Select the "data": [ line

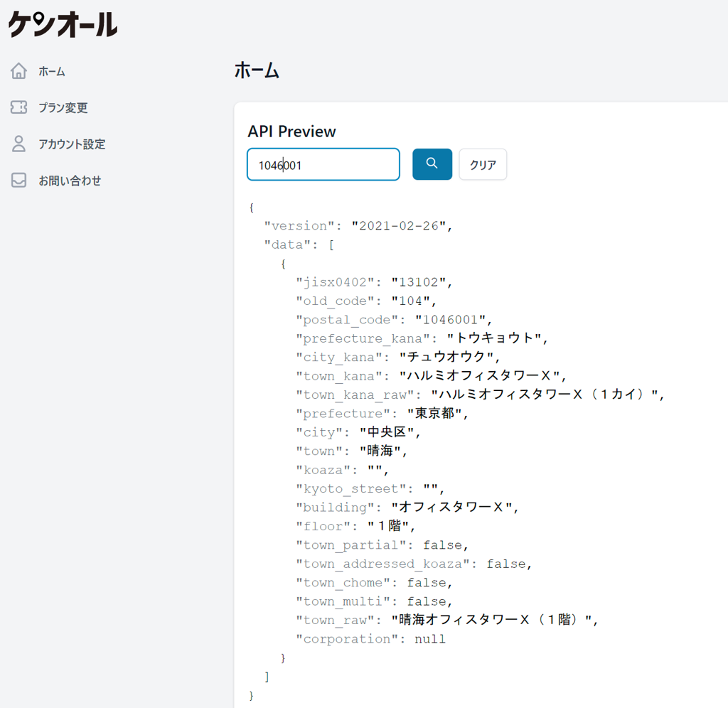299,245
